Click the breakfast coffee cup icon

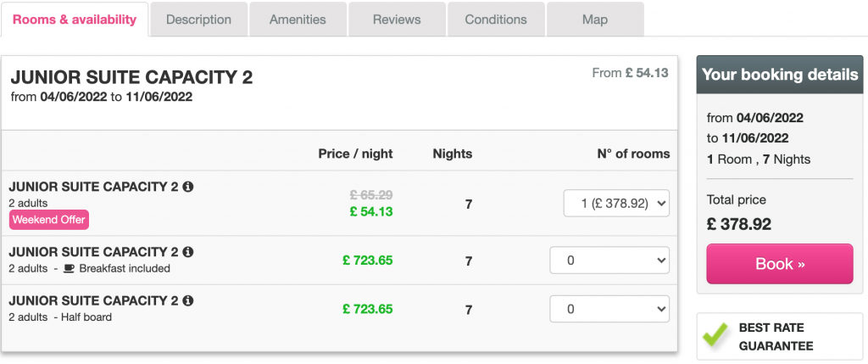pos(70,269)
